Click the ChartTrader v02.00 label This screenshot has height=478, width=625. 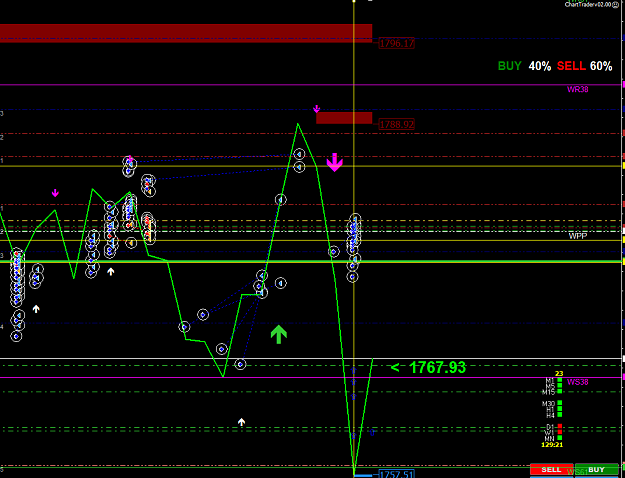(x=588, y=5)
